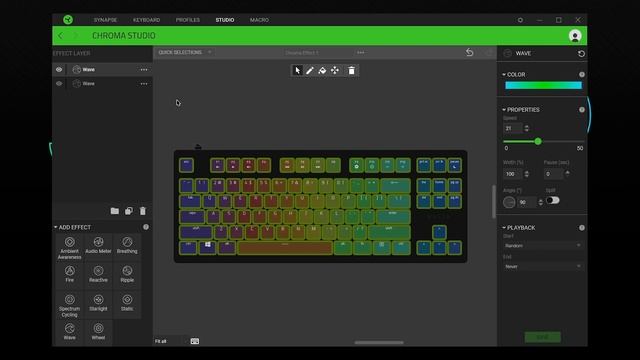Click the green Save button
Screen dimensions: 640x360
[x=542, y=337]
